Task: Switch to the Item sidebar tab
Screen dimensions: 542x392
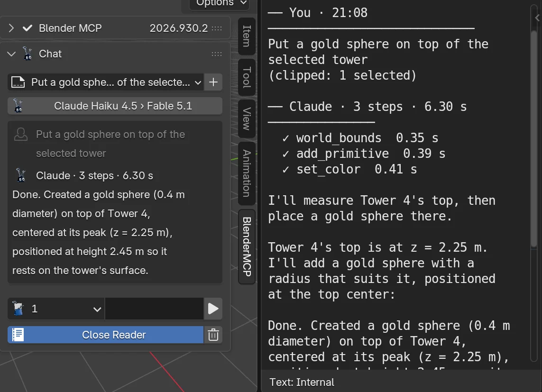Action: [247, 36]
